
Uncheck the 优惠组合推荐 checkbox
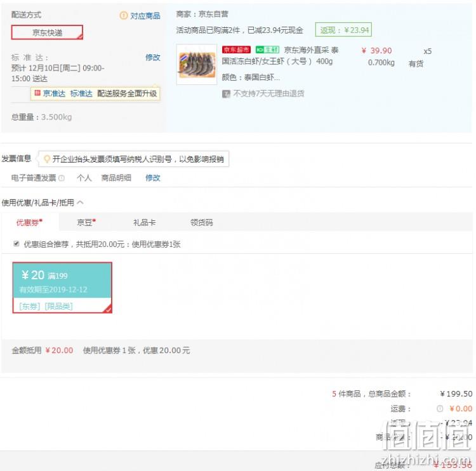[17, 244]
